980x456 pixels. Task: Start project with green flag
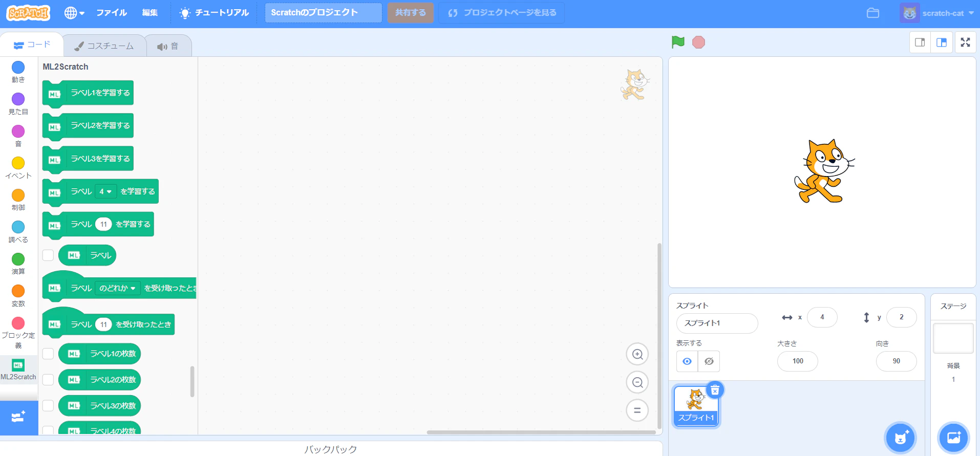678,42
